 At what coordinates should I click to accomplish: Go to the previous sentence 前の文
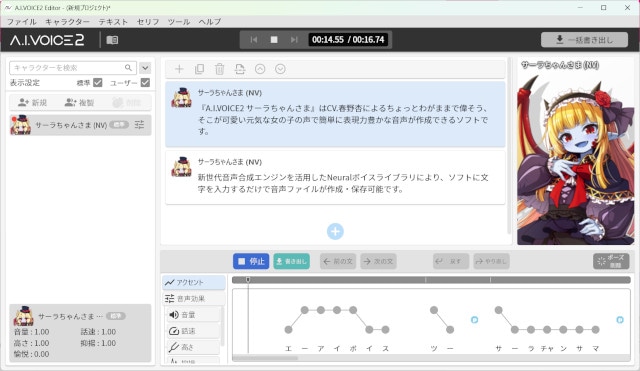click(x=338, y=261)
